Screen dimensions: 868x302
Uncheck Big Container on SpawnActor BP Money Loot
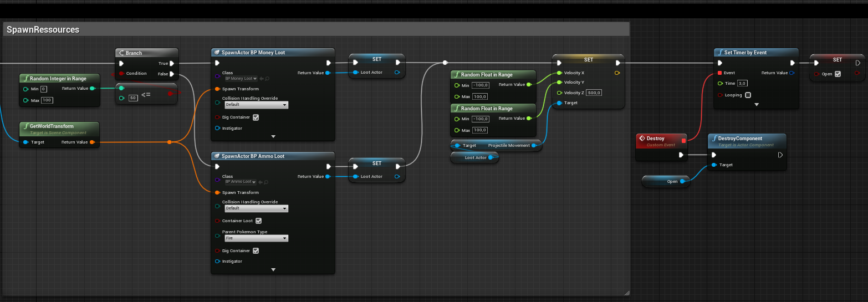pyautogui.click(x=256, y=117)
